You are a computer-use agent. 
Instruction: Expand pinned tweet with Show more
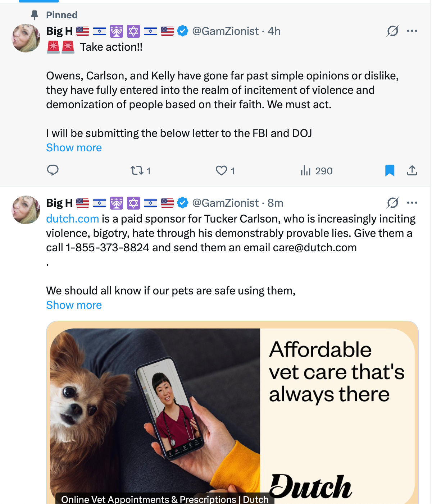point(74,147)
